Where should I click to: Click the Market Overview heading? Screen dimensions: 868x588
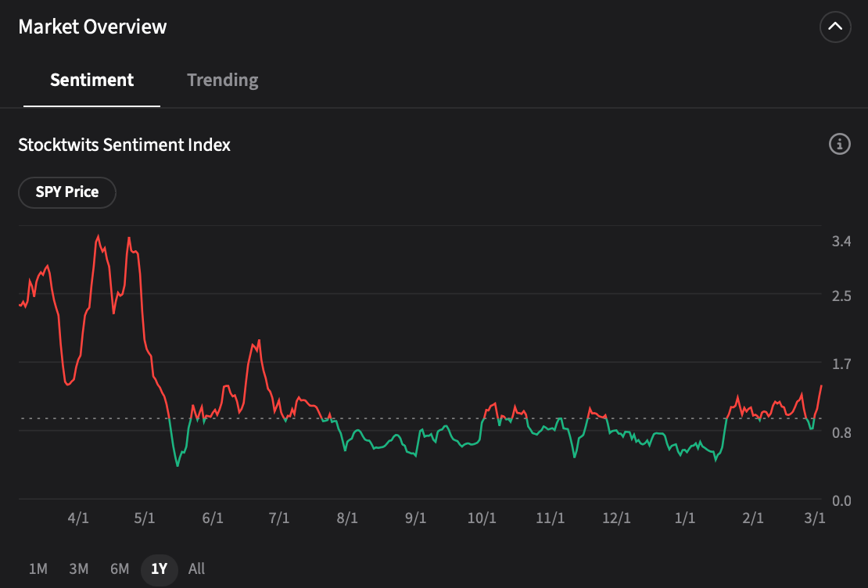92,27
